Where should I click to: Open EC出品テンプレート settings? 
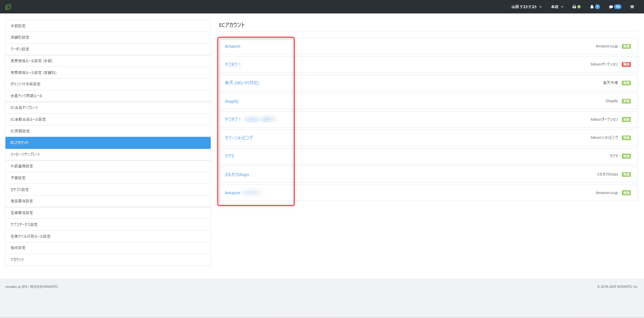tap(108, 108)
